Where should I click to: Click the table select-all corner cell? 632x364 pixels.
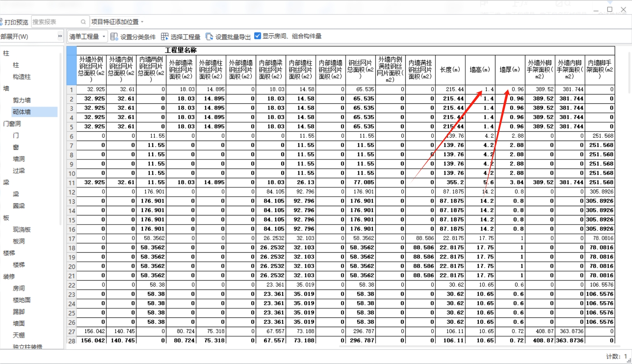point(71,65)
